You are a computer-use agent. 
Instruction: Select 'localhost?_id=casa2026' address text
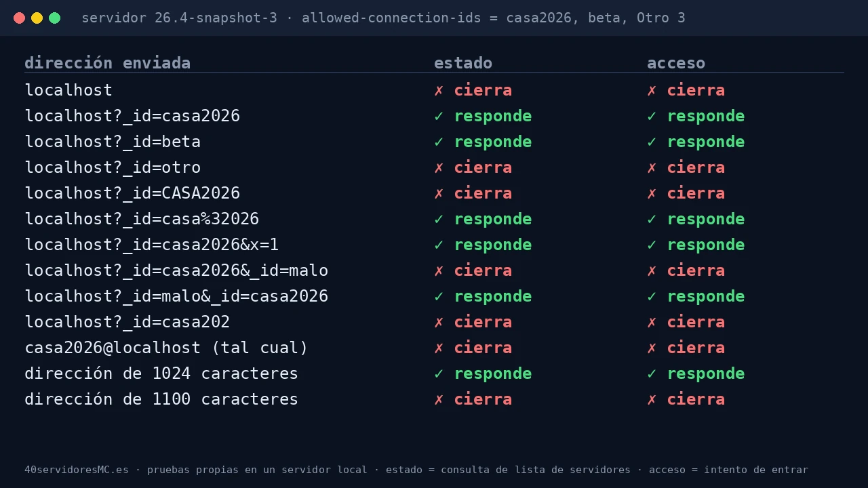coord(132,116)
